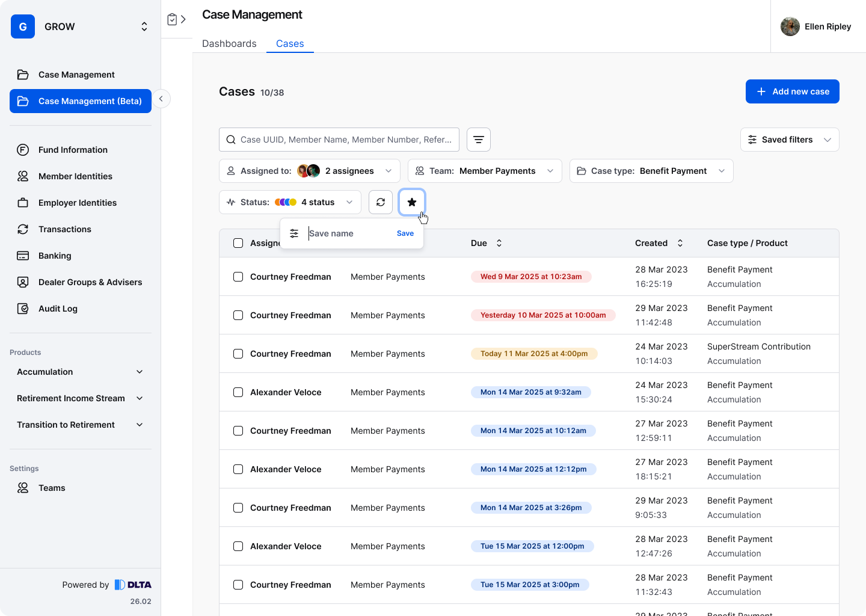
Task: Click the clipboard icon in the header
Action: click(x=172, y=19)
